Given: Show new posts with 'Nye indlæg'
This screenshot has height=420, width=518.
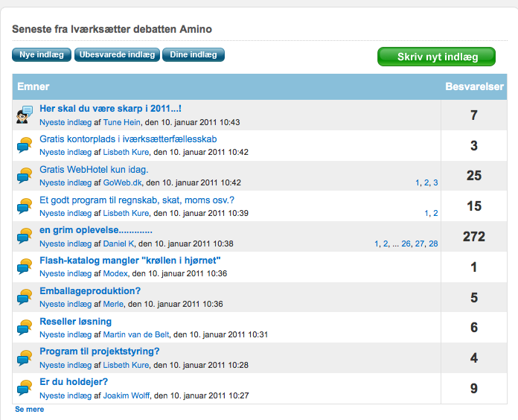Looking at the screenshot, I should pos(42,54).
